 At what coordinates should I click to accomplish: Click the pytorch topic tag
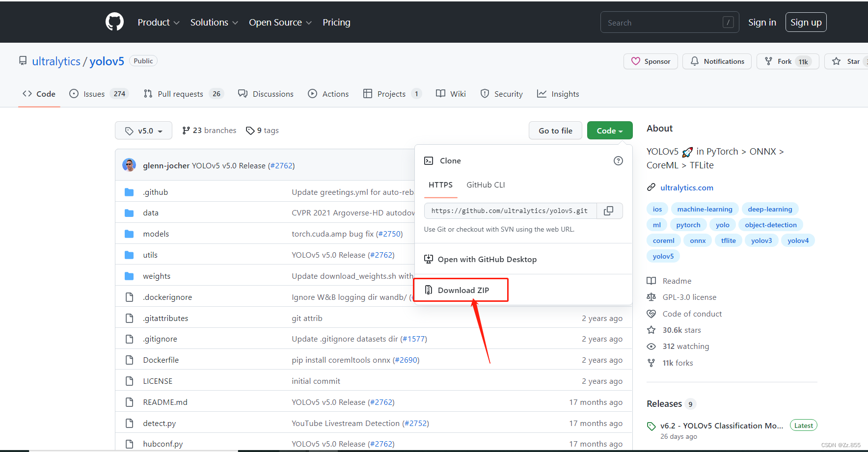pos(688,225)
